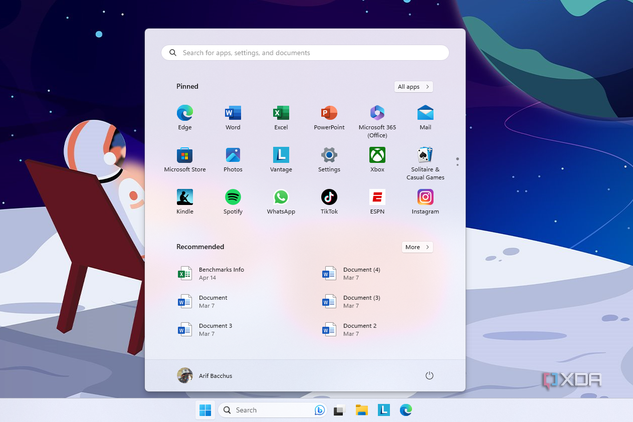Open File Explorer from taskbar
633x422 pixels.
pyautogui.click(x=361, y=410)
